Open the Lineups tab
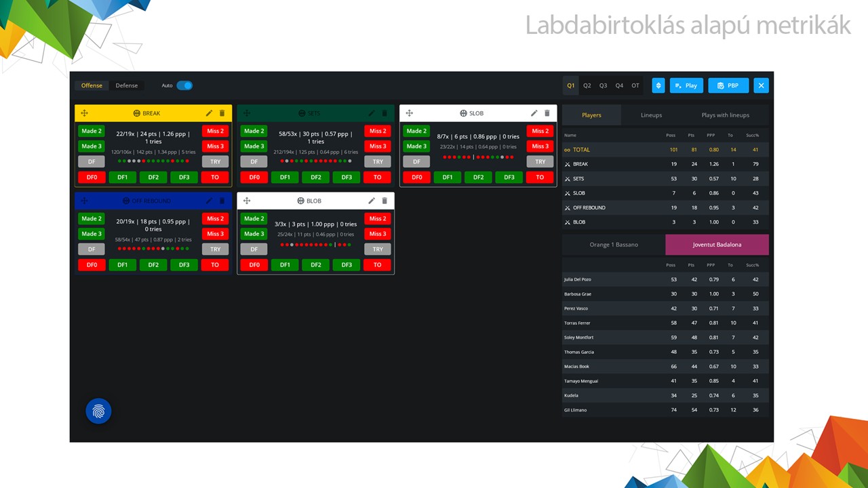The image size is (868, 488). coord(651,115)
